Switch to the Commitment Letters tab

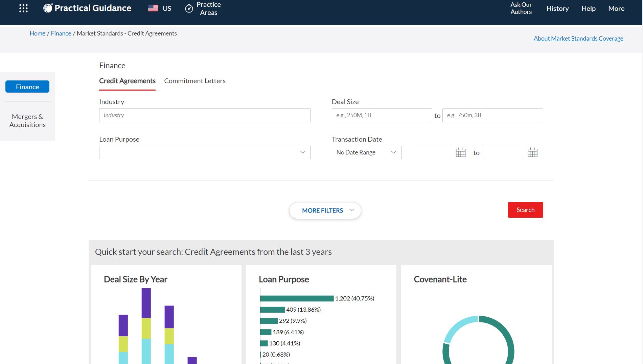click(x=194, y=81)
